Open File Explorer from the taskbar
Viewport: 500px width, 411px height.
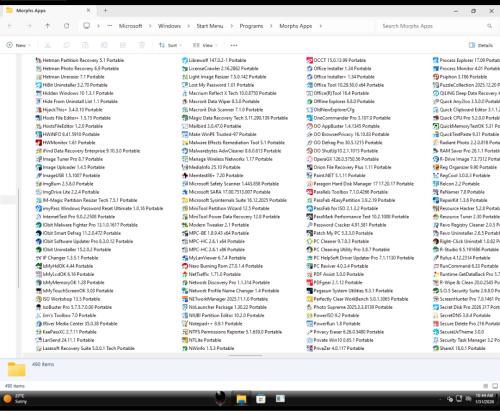click(x=241, y=399)
